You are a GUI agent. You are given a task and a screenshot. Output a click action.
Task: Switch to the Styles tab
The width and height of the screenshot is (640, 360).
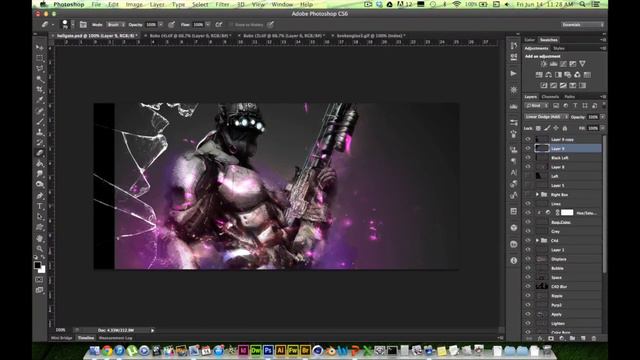pos(558,48)
